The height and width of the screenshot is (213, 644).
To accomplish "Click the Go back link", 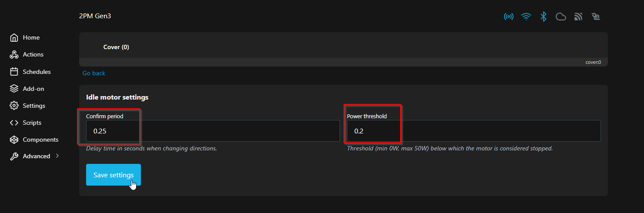I will 94,73.
